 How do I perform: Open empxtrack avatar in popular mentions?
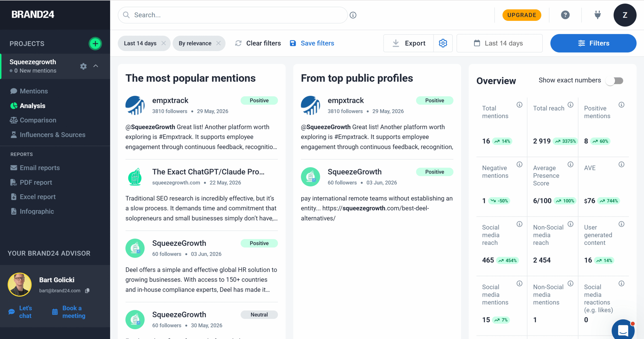(x=135, y=105)
